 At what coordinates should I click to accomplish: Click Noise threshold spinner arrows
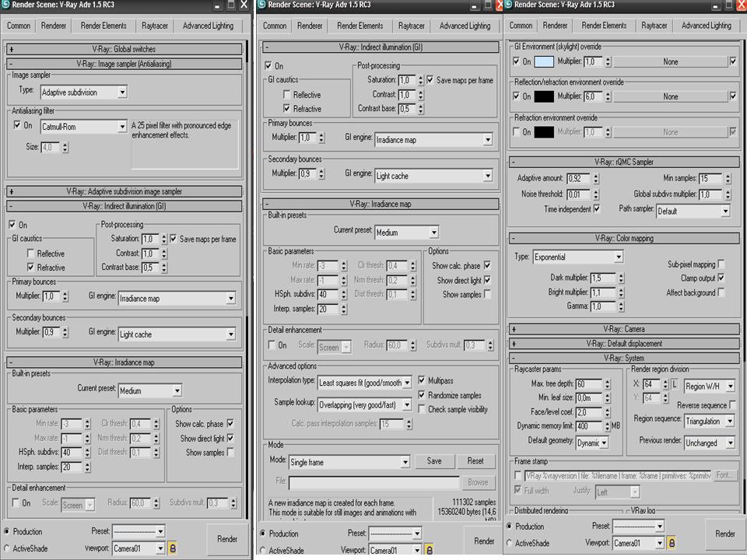tap(596, 194)
